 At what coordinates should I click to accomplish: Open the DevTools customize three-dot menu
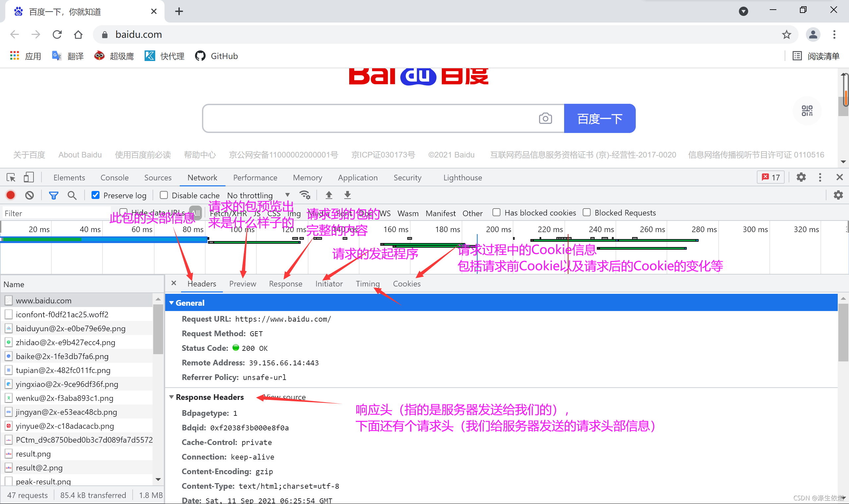pyautogui.click(x=820, y=177)
